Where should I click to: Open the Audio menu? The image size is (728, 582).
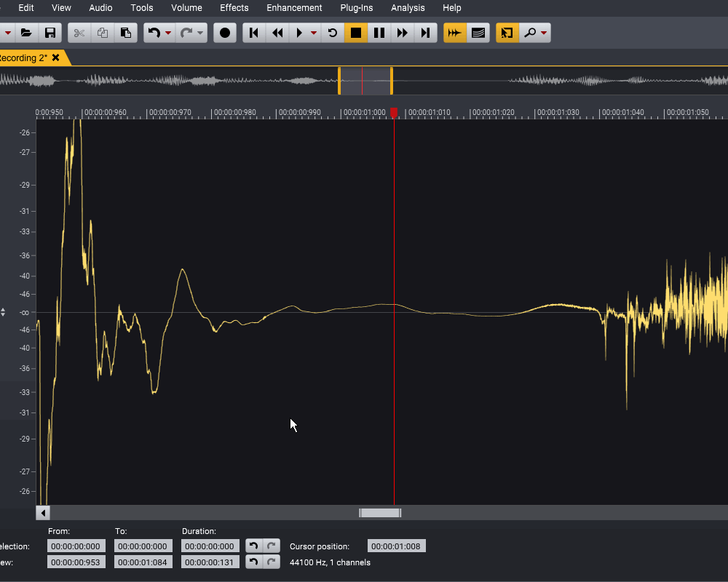100,8
